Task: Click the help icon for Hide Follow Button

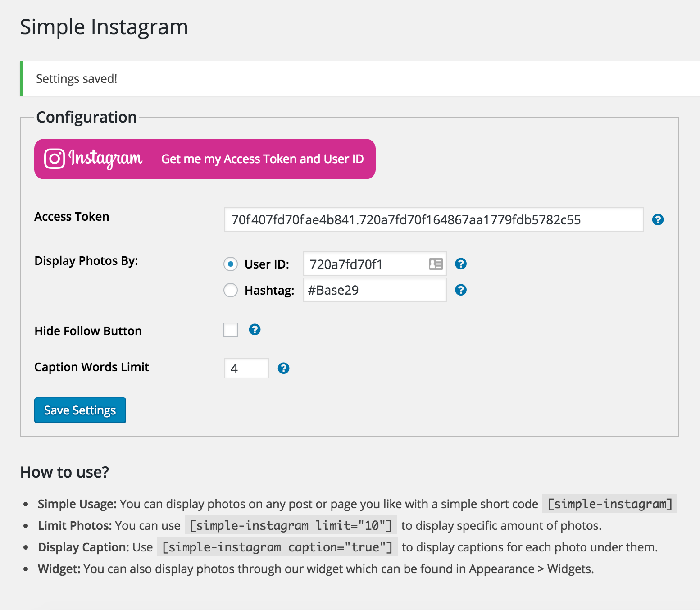Action: pyautogui.click(x=255, y=330)
